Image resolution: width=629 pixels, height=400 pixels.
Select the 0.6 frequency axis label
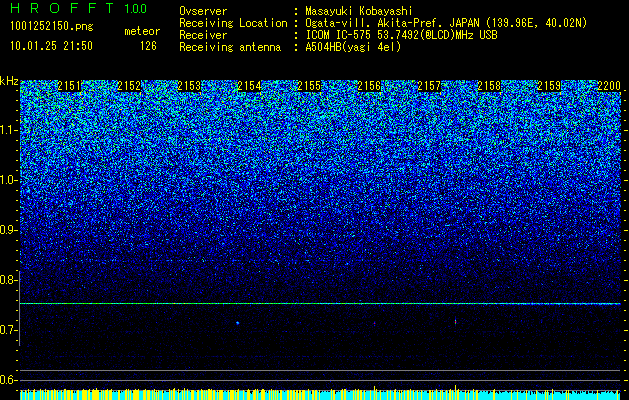7,380
